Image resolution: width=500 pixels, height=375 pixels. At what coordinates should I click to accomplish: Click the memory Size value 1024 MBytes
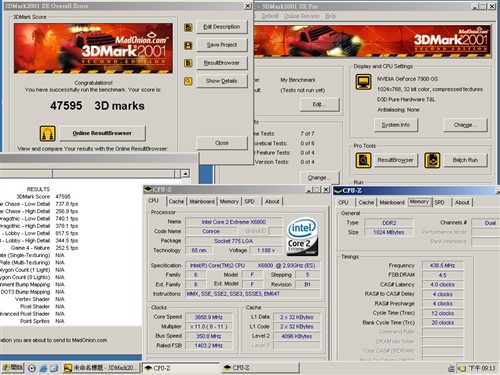[389, 232]
